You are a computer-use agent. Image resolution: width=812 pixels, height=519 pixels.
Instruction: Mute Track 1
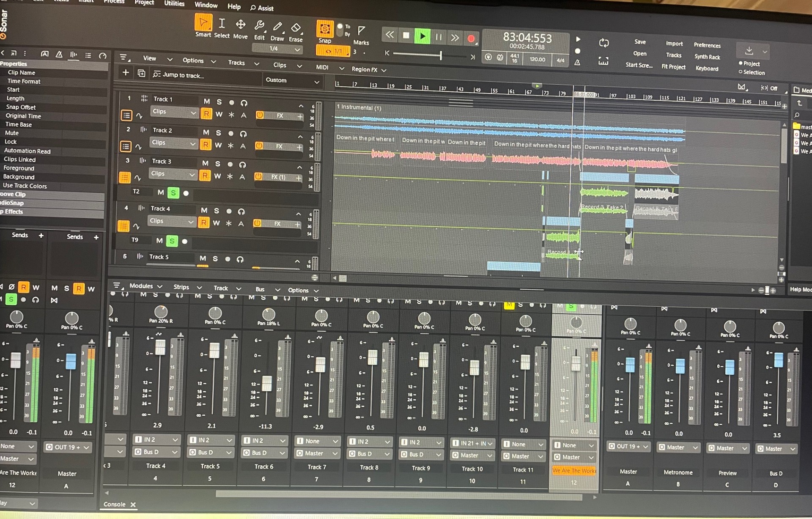207,102
